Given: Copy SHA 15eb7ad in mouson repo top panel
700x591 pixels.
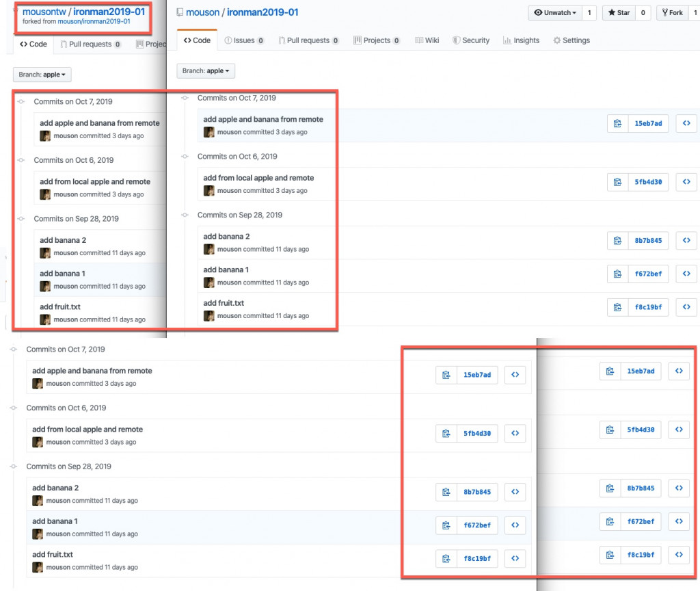Looking at the screenshot, I should pyautogui.click(x=617, y=123).
